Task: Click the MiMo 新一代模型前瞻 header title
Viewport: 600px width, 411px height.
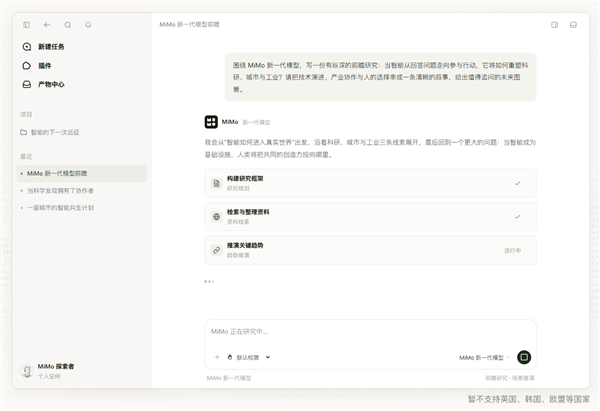Action: point(189,24)
